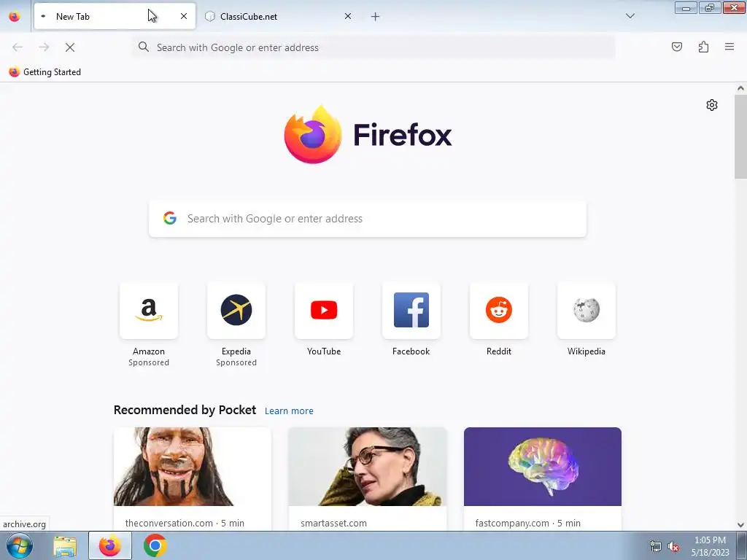The height and width of the screenshot is (560, 747).
Task: Go back one page
Action: pos(18,47)
